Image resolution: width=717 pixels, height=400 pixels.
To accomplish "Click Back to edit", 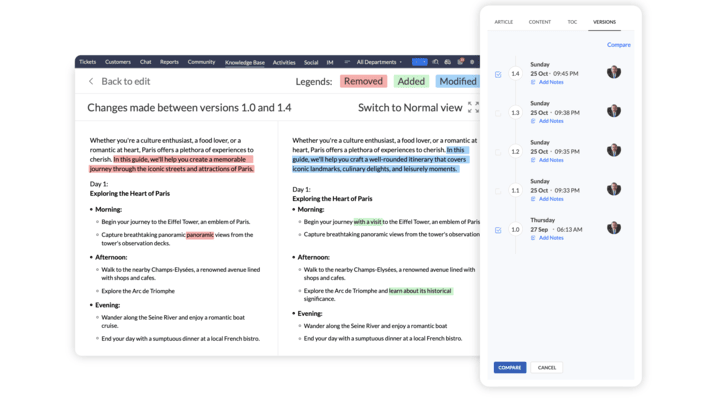I will pyautogui.click(x=126, y=81).
